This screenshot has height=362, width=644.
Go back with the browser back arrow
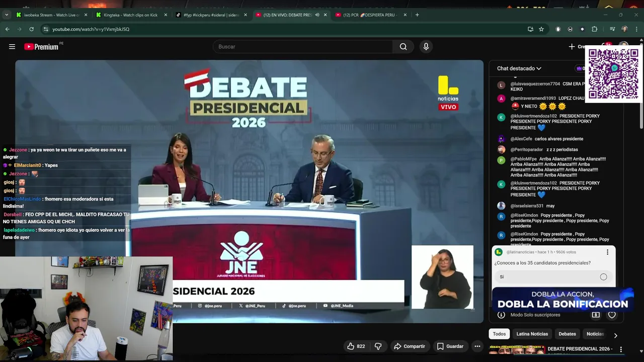tap(8, 29)
